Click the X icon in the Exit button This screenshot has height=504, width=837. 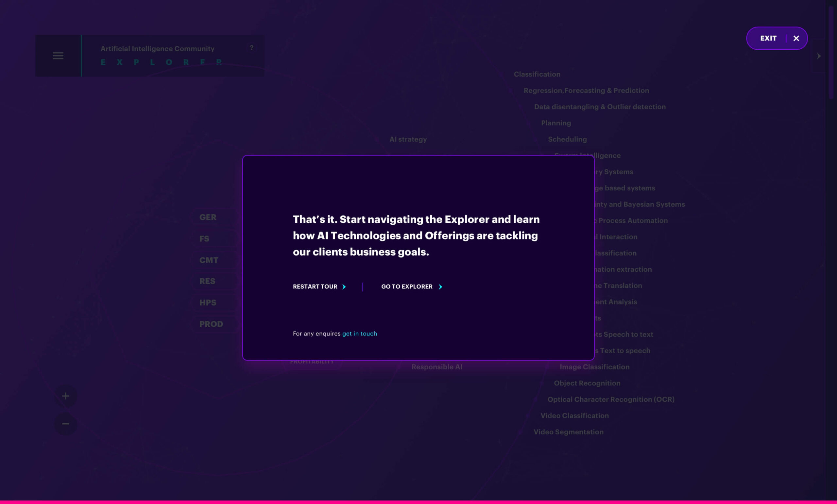point(796,38)
